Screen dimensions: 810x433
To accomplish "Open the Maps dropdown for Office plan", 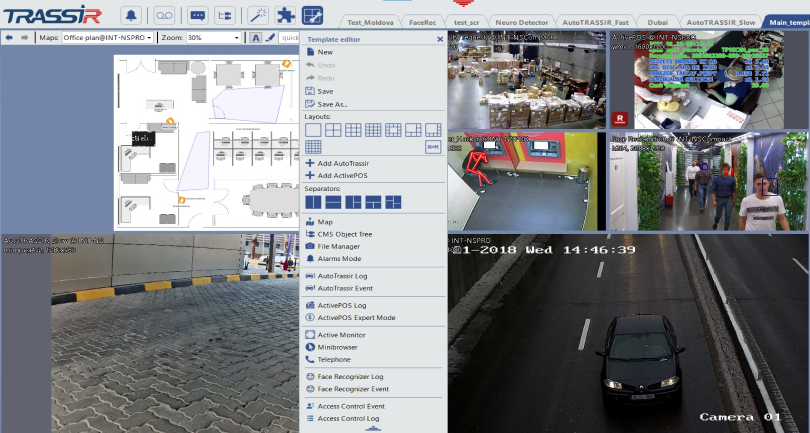I will coord(108,37).
